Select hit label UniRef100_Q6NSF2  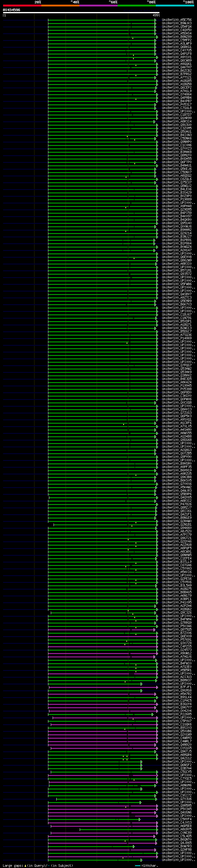tap(177, 765)
